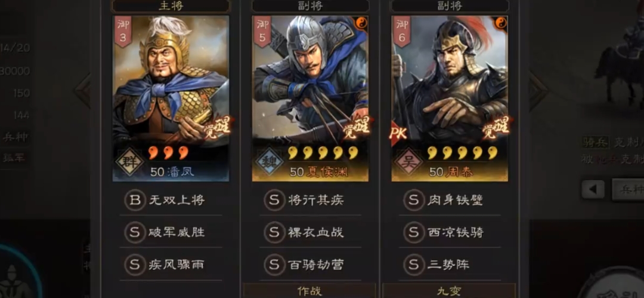
Task: Open the 潘凤 general card portrait
Action: pyautogui.click(x=171, y=98)
